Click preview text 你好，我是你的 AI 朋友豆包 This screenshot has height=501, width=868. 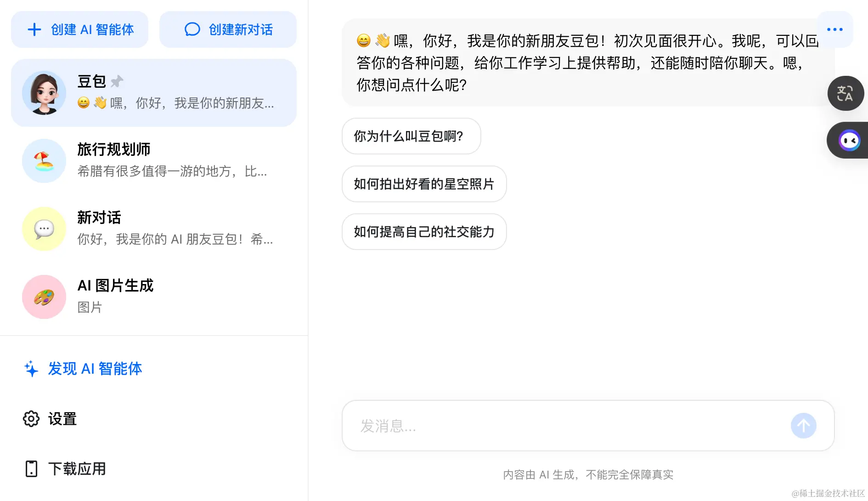(175, 239)
